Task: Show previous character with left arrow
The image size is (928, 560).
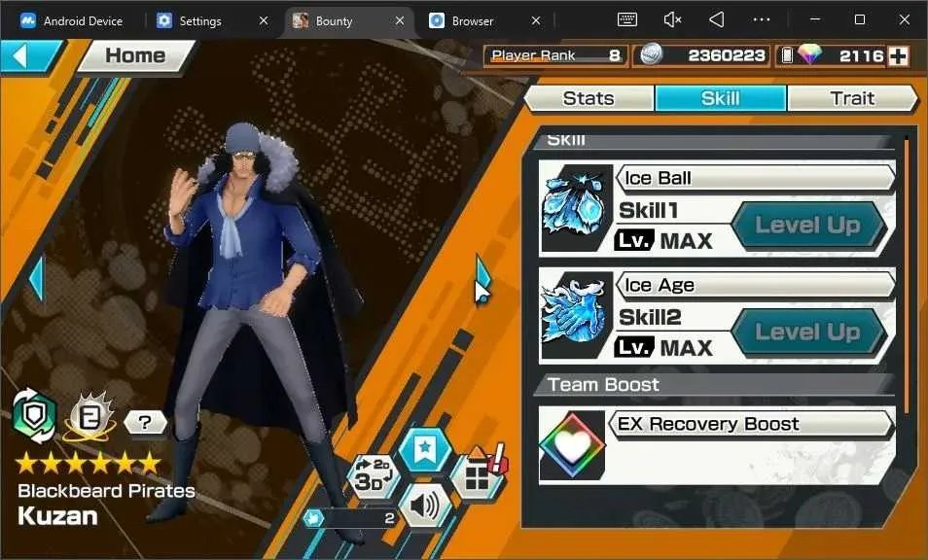Action: (37, 279)
